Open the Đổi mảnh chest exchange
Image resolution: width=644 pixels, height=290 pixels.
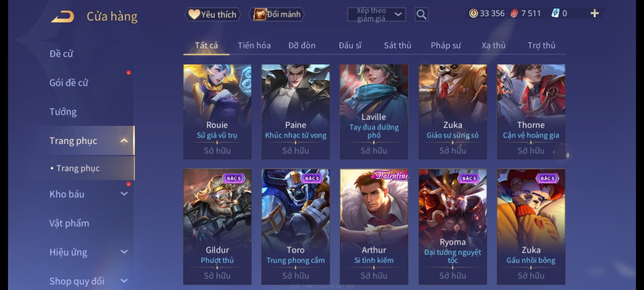(x=276, y=15)
